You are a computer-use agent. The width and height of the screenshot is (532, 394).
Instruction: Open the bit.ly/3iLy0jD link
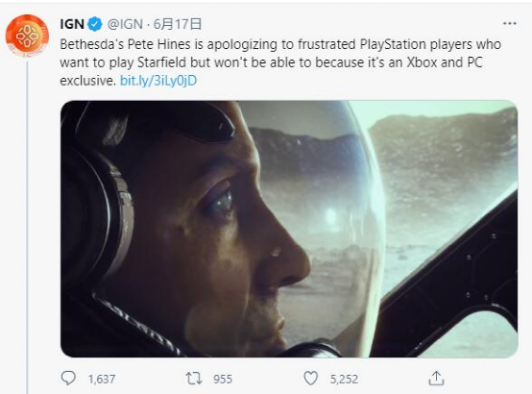coord(158,81)
